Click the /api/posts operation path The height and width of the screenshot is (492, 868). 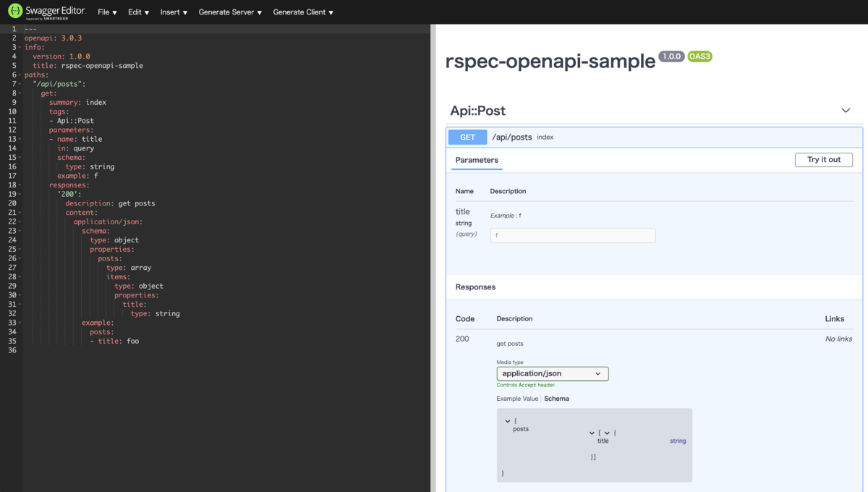tap(511, 137)
